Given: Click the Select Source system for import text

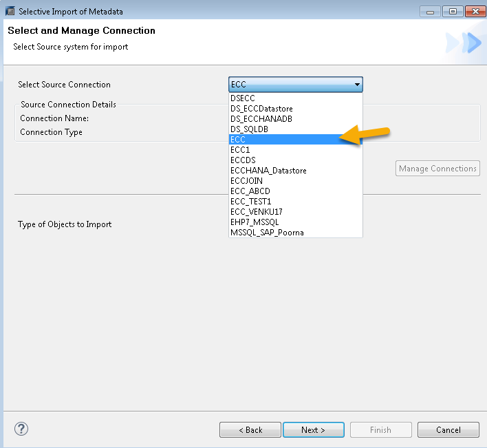Looking at the screenshot, I should [70, 47].
